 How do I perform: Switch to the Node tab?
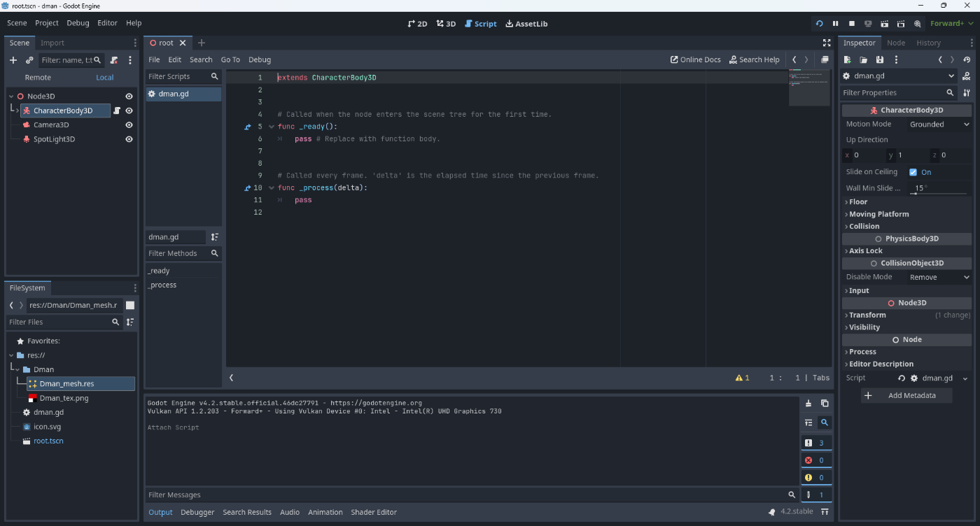pos(896,43)
